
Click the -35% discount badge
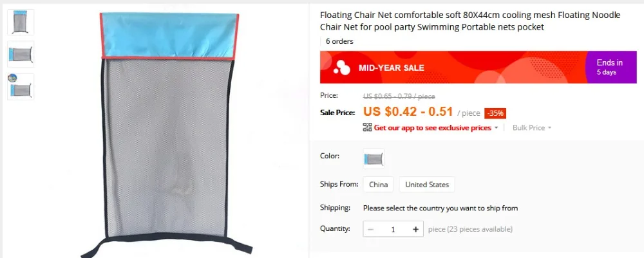click(x=495, y=113)
